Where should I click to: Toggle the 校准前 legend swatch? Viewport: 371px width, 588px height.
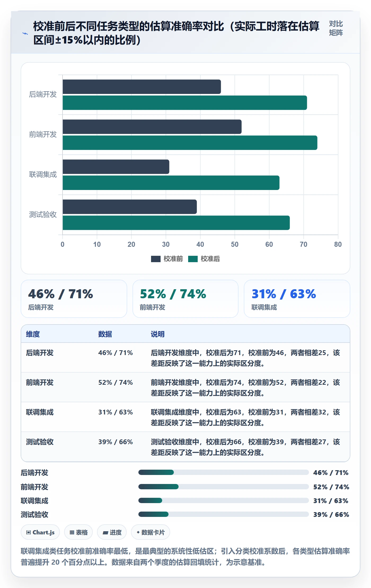point(156,259)
